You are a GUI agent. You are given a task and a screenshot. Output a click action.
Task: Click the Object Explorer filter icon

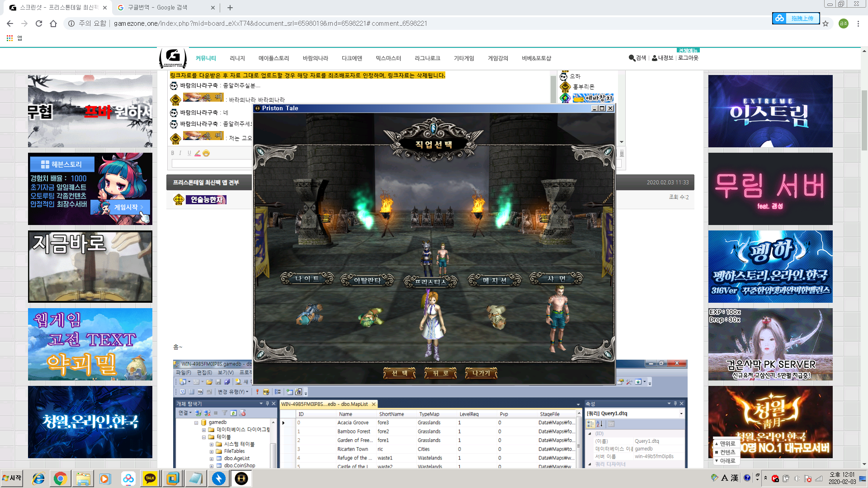click(x=225, y=413)
